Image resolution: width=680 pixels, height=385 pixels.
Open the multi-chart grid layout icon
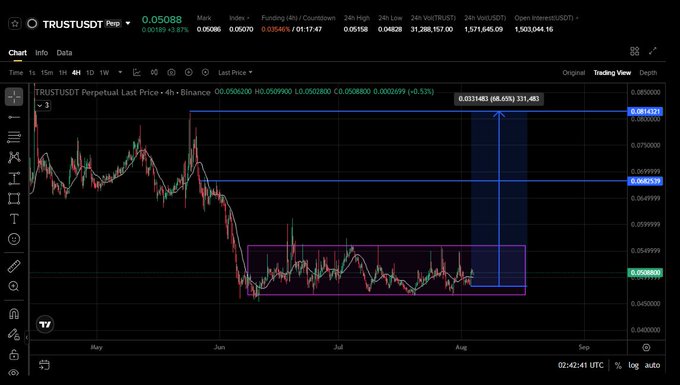pos(634,51)
